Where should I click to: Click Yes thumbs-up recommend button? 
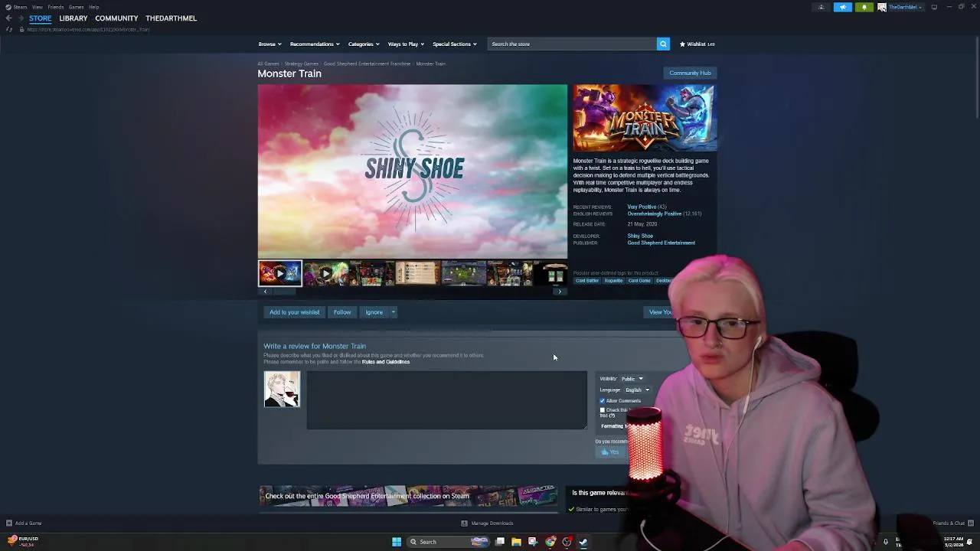pyautogui.click(x=610, y=452)
